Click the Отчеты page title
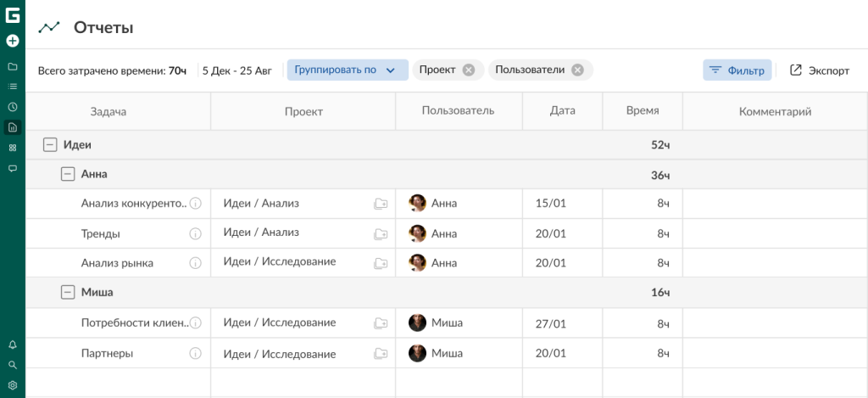Viewport: 868px width, 398px height. [103, 27]
